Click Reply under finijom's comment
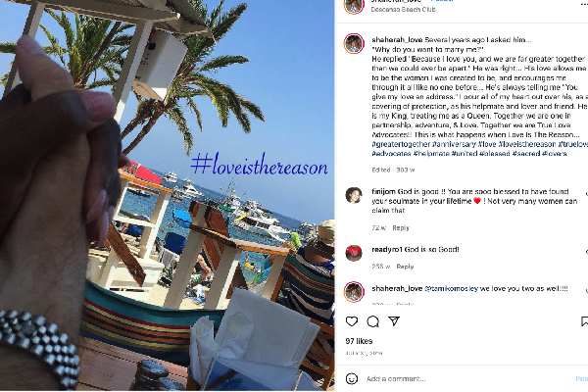The width and height of the screenshot is (588, 392). 401,228
